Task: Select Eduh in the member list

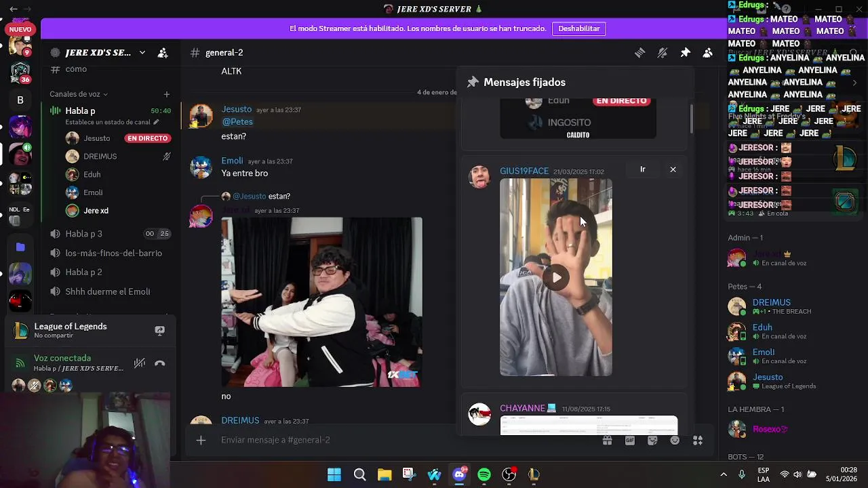Action: 762,327
